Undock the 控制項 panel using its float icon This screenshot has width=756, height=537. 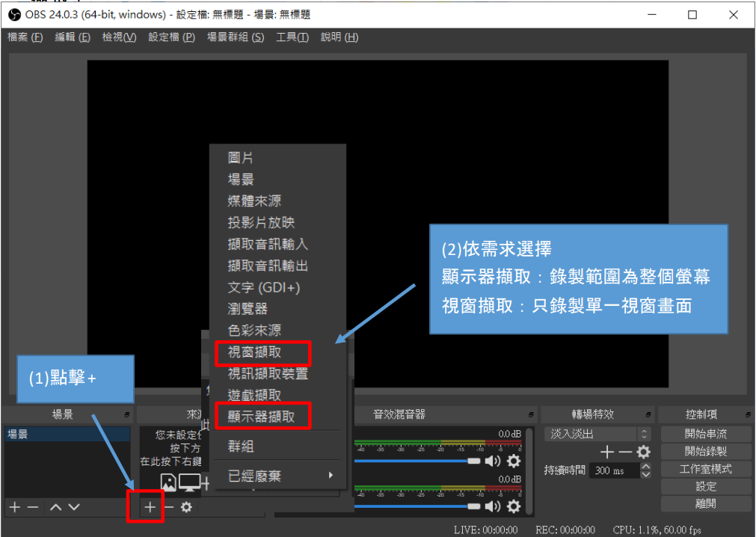pyautogui.click(x=748, y=414)
